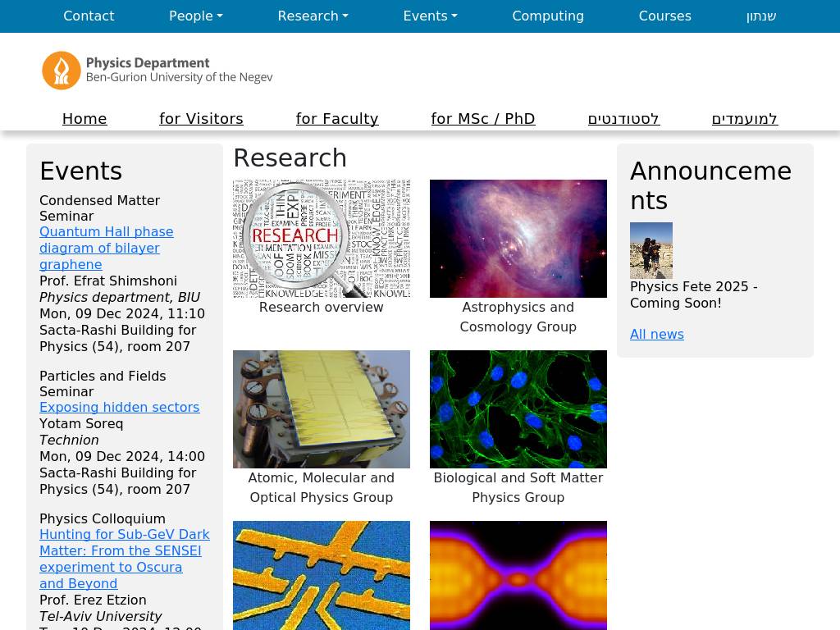
Task: Open the Astrophysics and Cosmology nebula image
Action: tap(518, 239)
